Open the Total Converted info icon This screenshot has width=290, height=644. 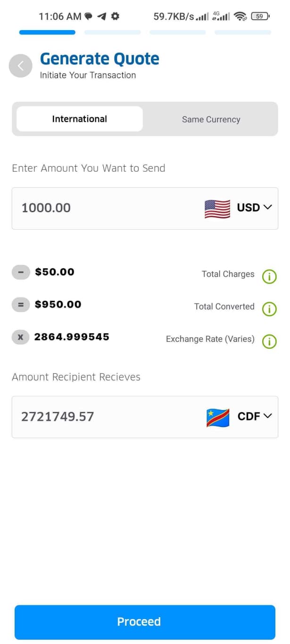[x=269, y=309]
